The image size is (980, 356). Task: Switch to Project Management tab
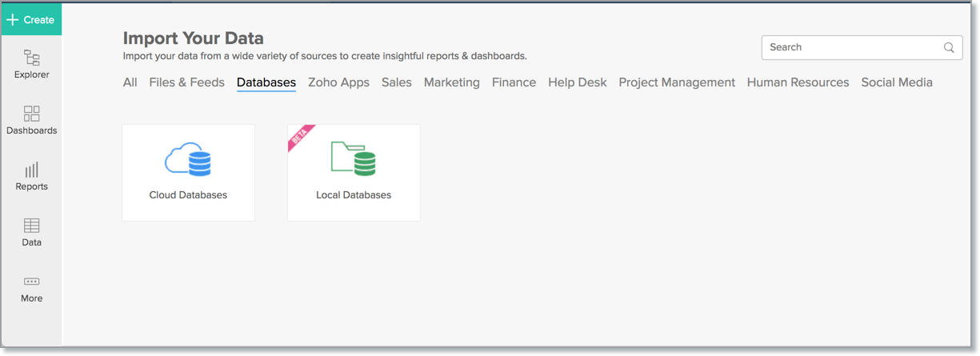tap(677, 82)
